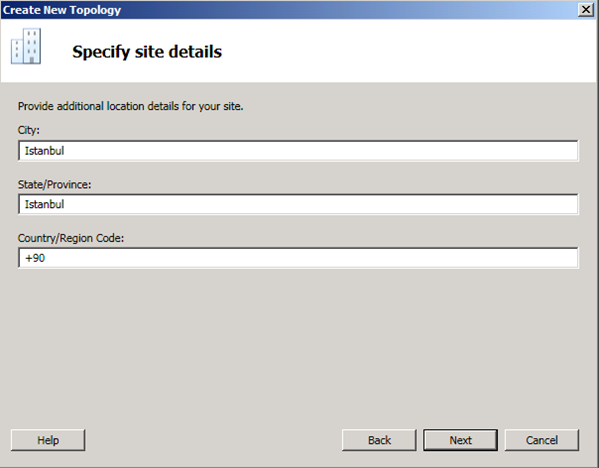The height and width of the screenshot is (468, 599).
Task: Click into the City input field
Action: pos(298,151)
